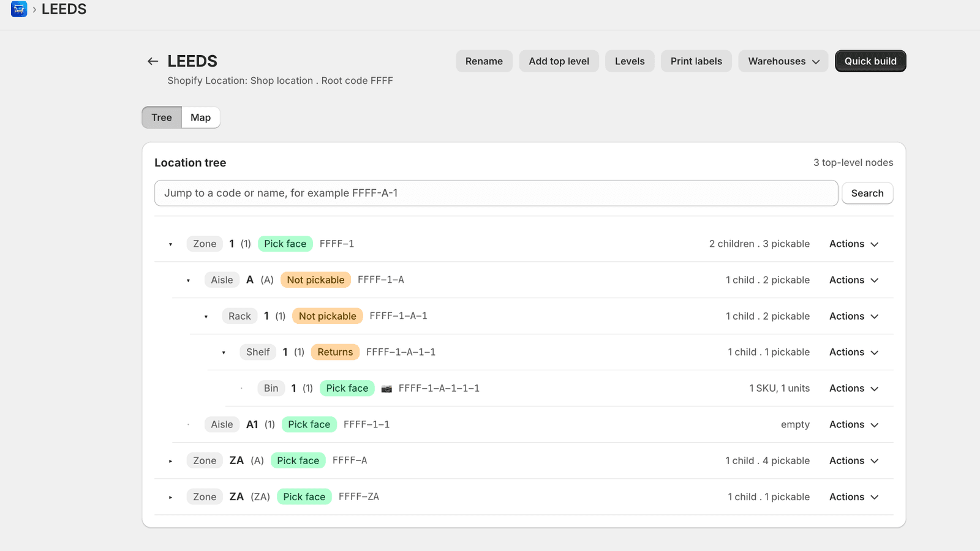The image size is (980, 551).
Task: Switch to the Map tab
Action: (x=200, y=118)
